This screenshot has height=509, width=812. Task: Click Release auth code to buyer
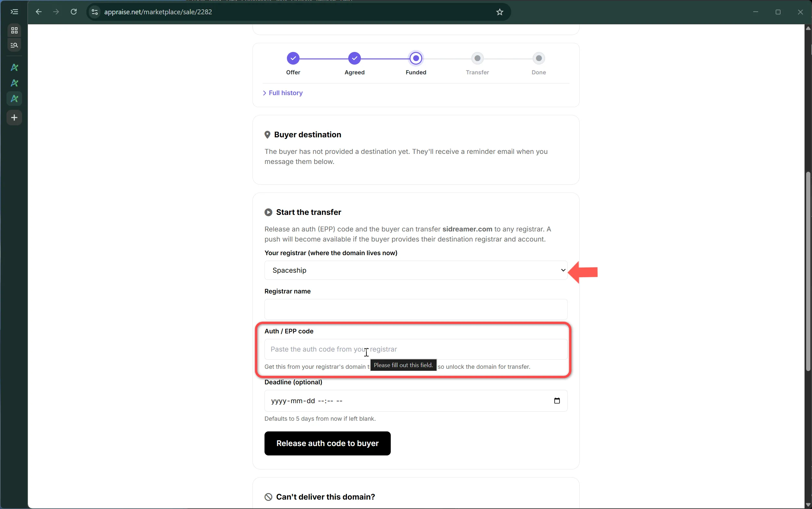(x=327, y=443)
